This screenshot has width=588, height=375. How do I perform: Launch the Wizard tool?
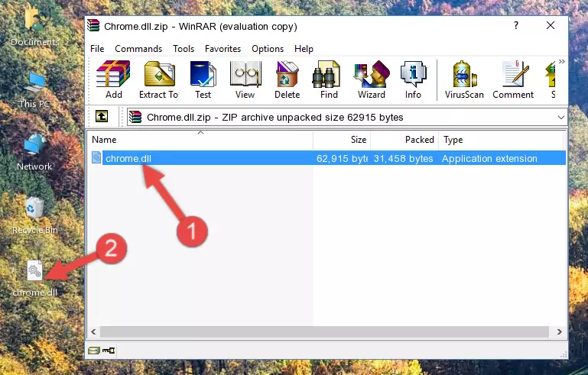click(x=372, y=79)
